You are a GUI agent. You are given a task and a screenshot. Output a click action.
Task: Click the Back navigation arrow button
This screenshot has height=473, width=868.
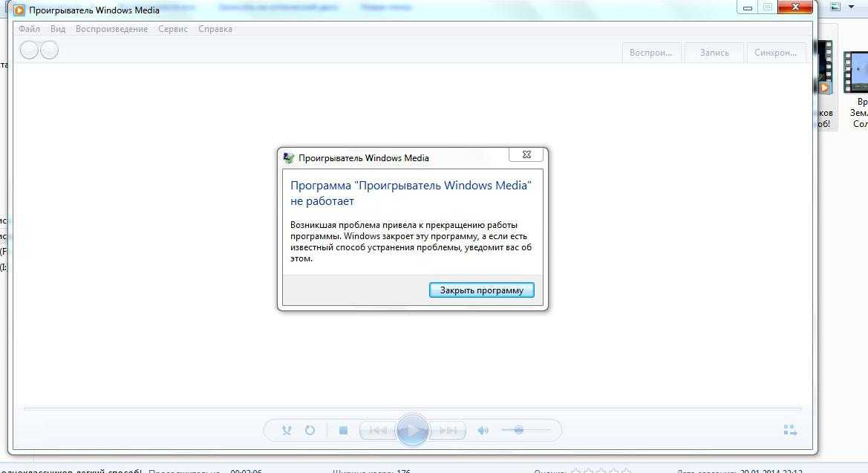29,50
